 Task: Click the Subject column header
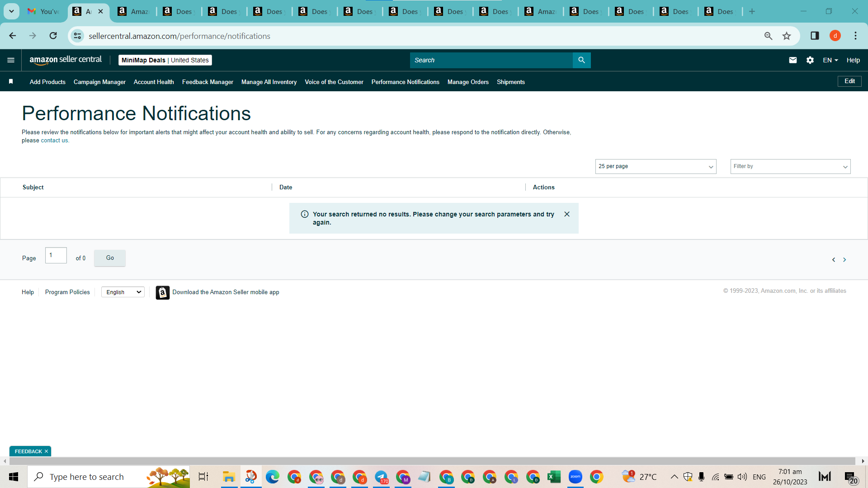point(33,187)
